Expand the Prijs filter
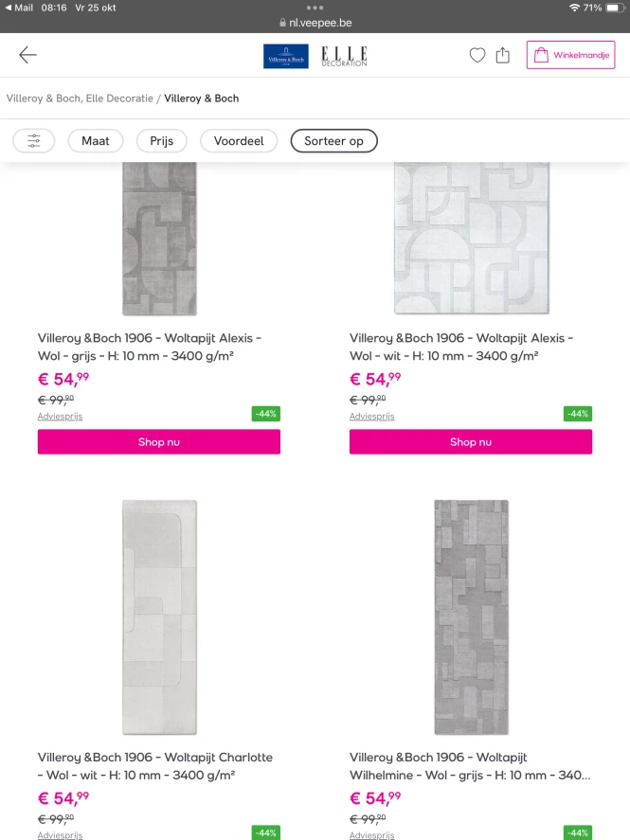This screenshot has height=840, width=630. pos(162,141)
